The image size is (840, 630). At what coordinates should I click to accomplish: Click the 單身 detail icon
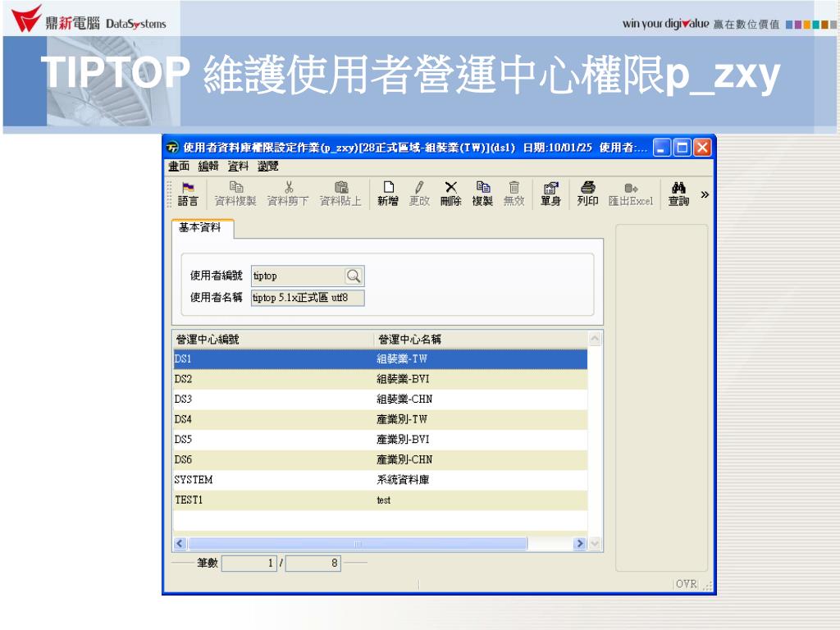tap(550, 188)
